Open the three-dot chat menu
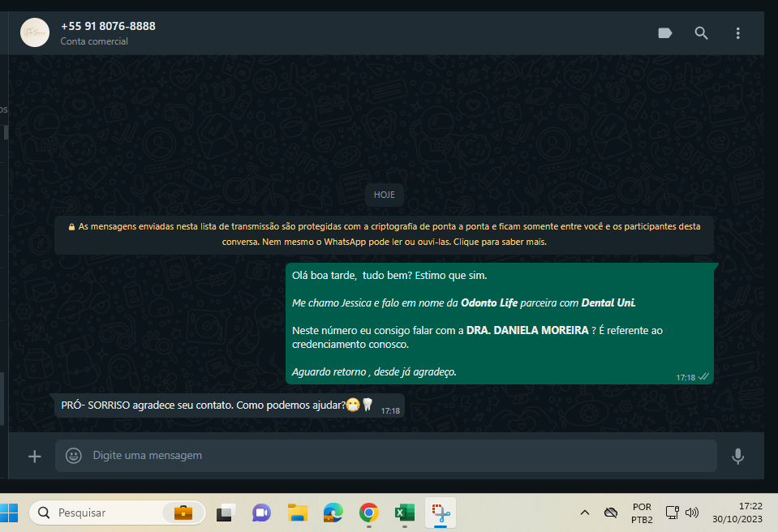Viewport: 778px width, 532px height. pyautogui.click(x=737, y=33)
